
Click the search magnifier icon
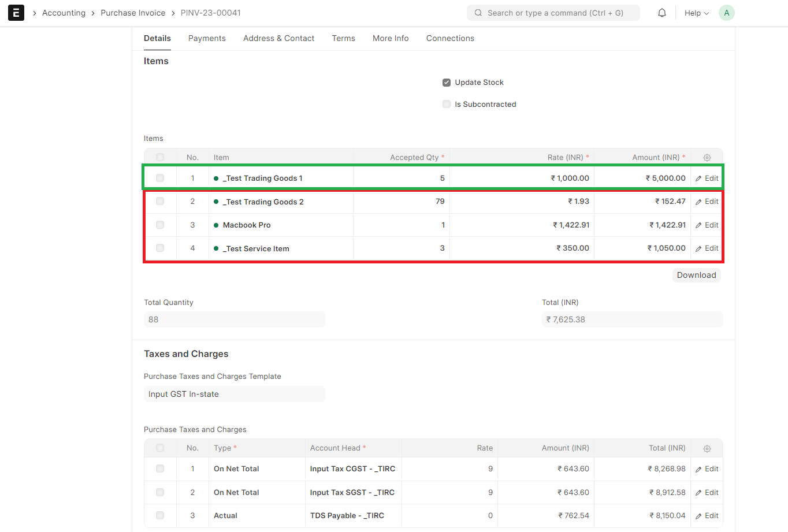pyautogui.click(x=478, y=13)
